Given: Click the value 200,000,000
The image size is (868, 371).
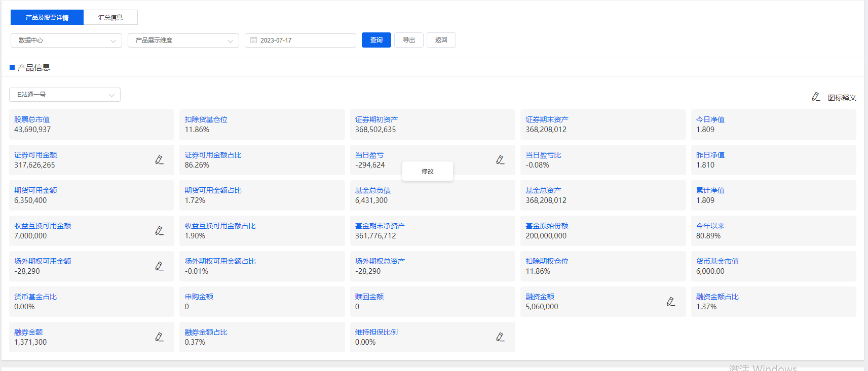Looking at the screenshot, I should pos(546,236).
